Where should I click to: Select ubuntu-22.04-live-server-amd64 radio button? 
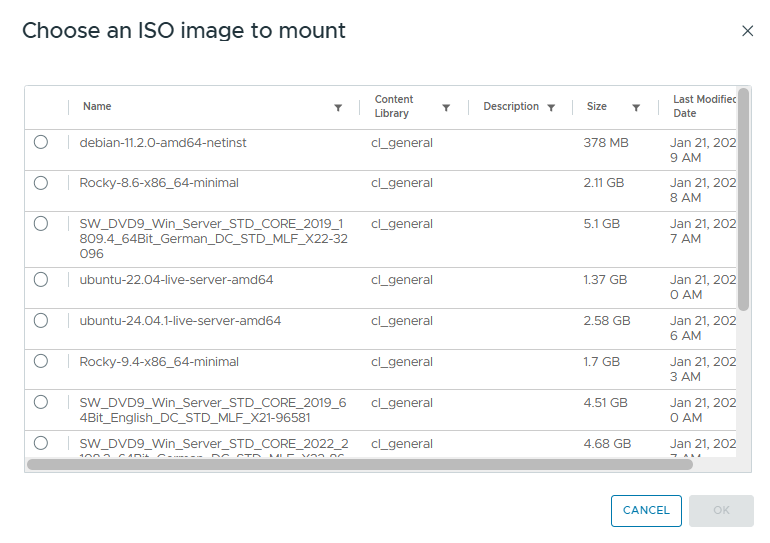point(41,280)
